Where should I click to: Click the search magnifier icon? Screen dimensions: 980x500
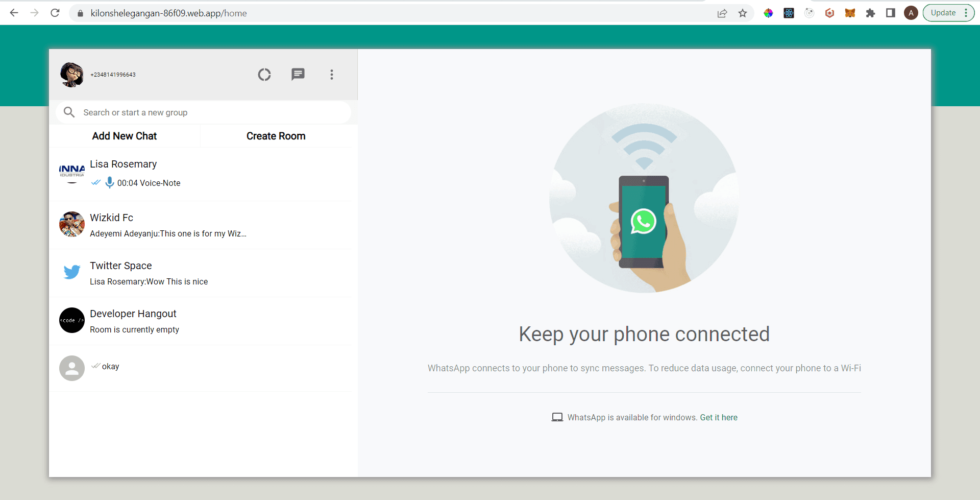69,112
